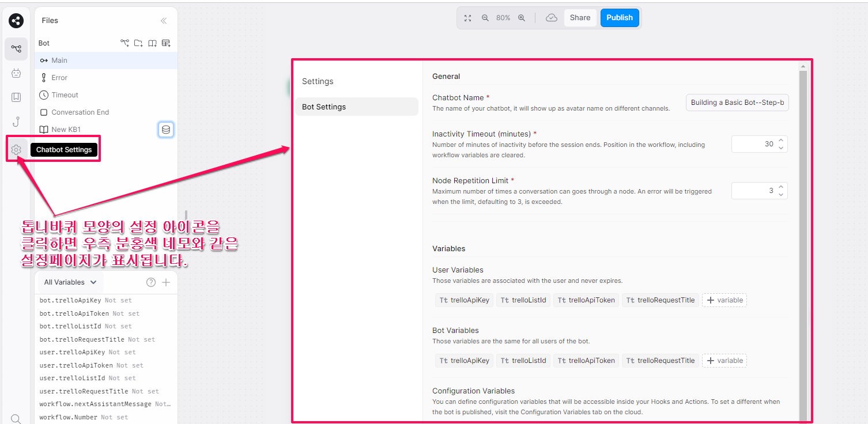The image size is (868, 424).
Task: Click the Share button
Action: coord(580,18)
